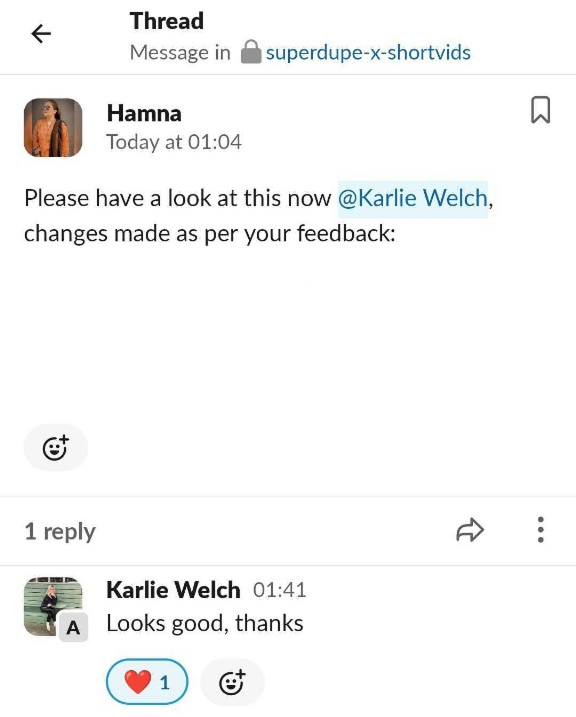Open the superdupe-x-shortvids channel link

pyautogui.click(x=368, y=52)
